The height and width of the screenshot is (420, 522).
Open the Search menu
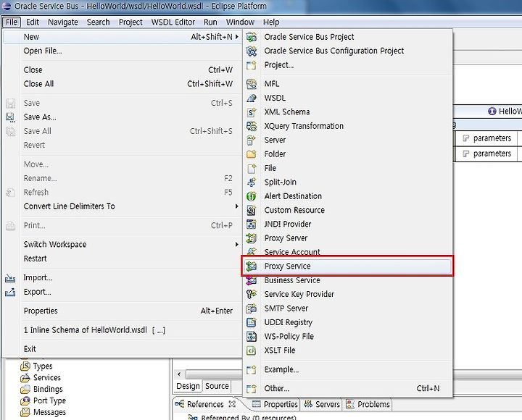click(x=98, y=22)
